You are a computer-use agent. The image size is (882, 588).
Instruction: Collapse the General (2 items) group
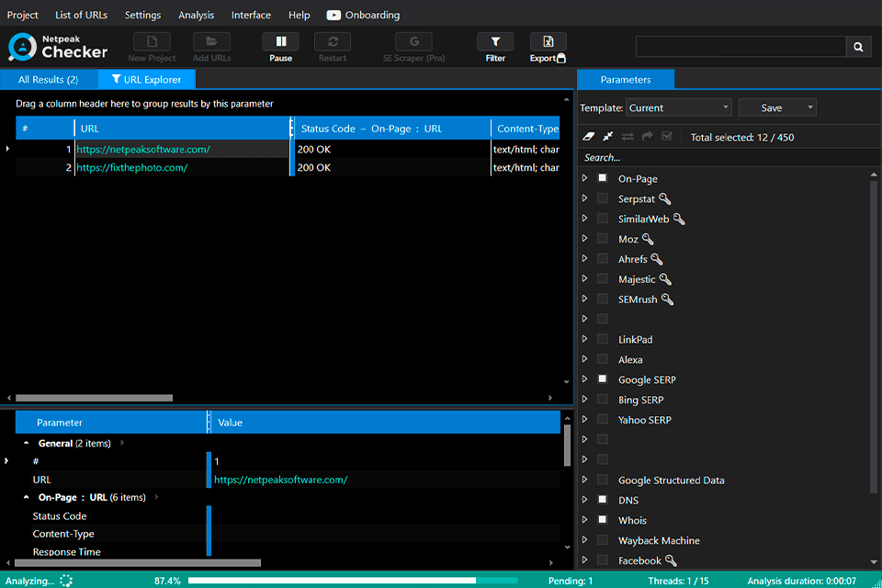27,443
